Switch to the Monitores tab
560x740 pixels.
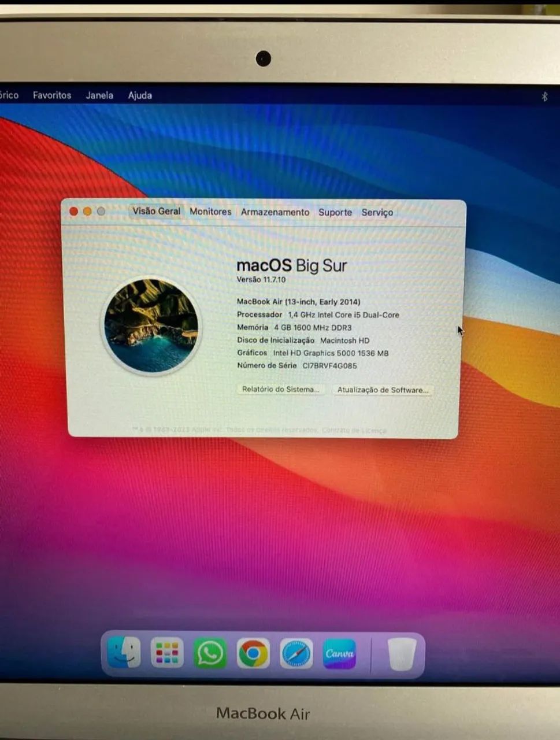tap(210, 212)
